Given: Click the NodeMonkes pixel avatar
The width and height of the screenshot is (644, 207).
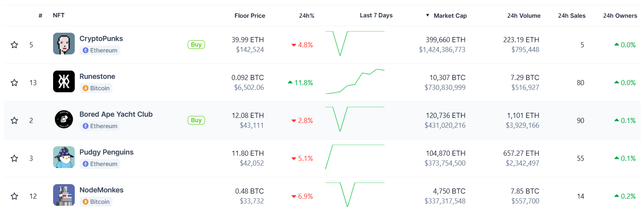Looking at the screenshot, I should pos(64,195).
